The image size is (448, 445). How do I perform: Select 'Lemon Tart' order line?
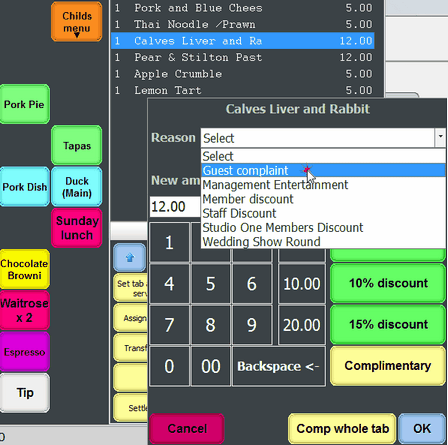click(243, 90)
